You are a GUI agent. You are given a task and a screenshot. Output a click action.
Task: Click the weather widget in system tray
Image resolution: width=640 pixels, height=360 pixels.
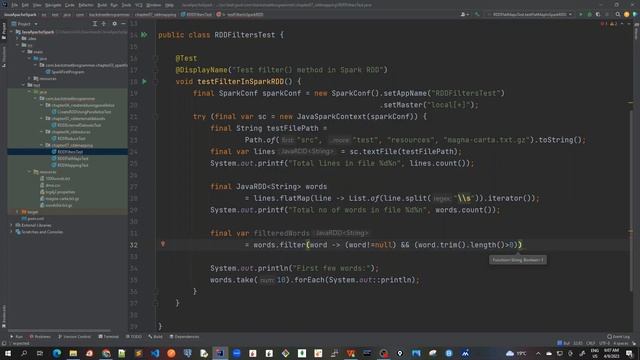pos(516,353)
